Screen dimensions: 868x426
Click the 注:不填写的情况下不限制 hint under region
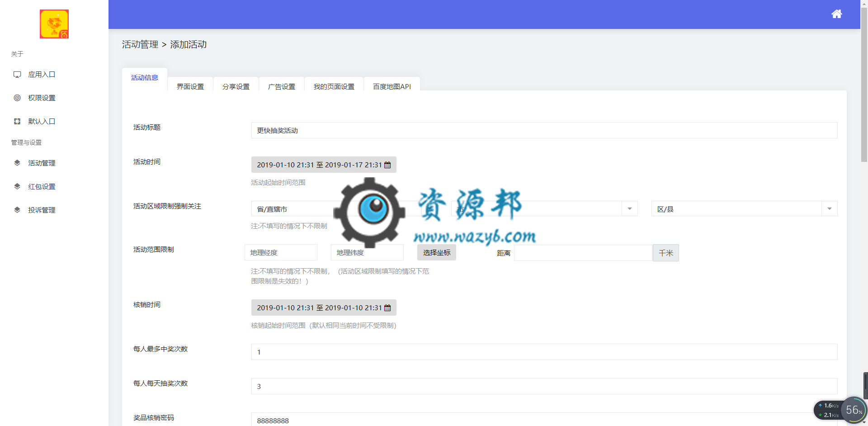pos(289,226)
